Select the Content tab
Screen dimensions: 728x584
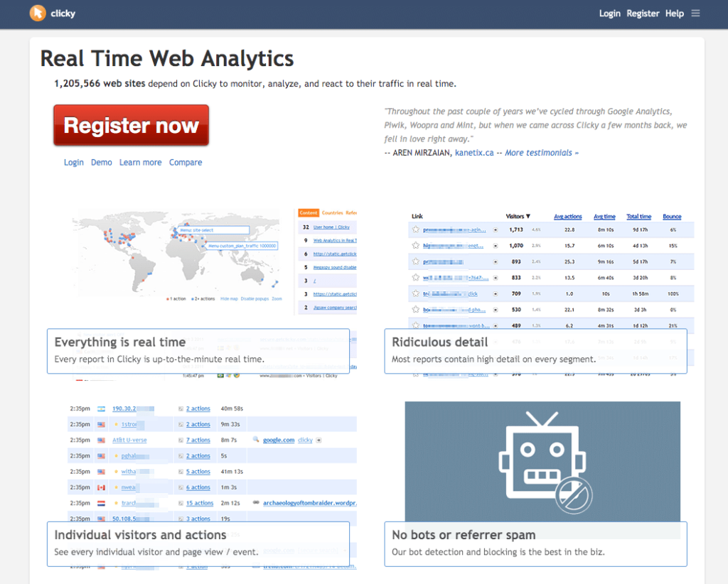point(308,212)
